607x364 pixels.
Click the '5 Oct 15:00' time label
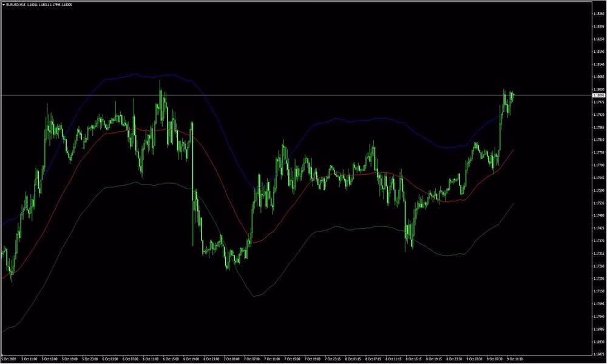tap(50, 359)
